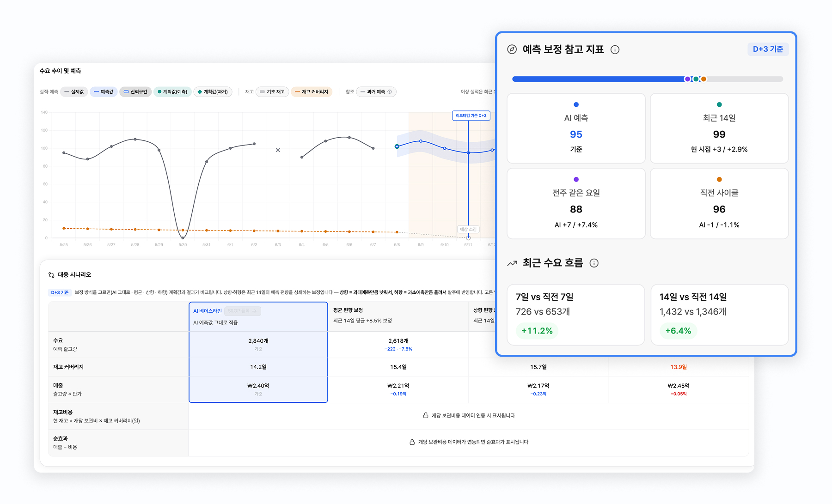Click the info icon on the 과거 예측 chip
The width and height of the screenshot is (832, 504).
tap(390, 92)
